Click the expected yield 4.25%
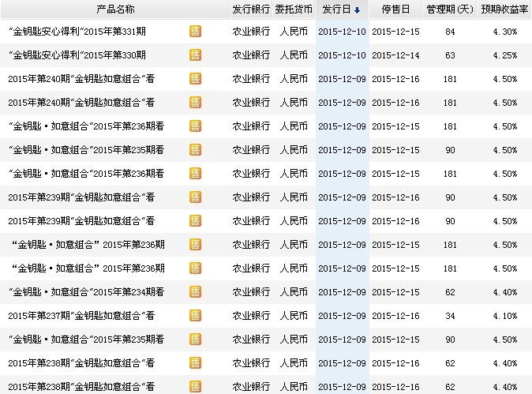Screen dimensions: 532x394 [505, 55]
